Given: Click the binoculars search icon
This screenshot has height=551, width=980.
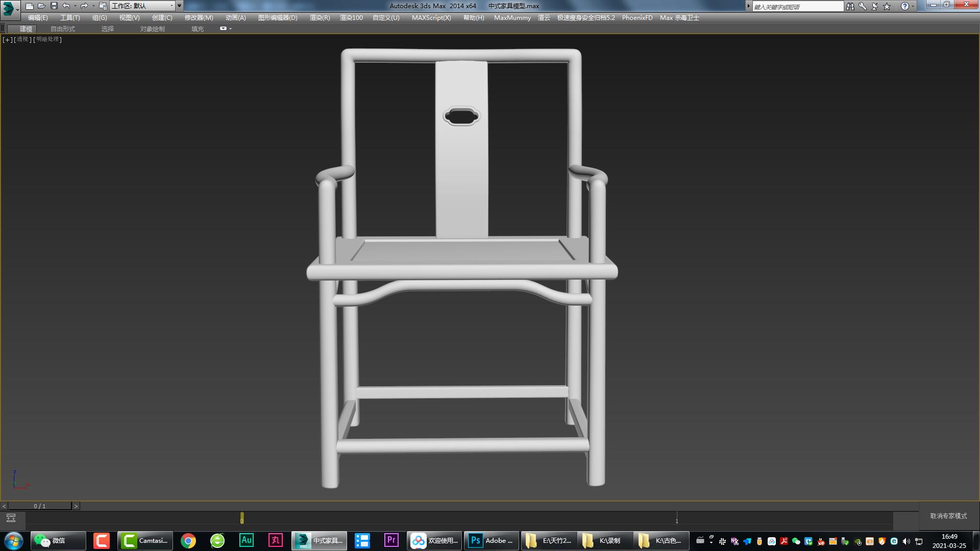Looking at the screenshot, I should (x=850, y=6).
